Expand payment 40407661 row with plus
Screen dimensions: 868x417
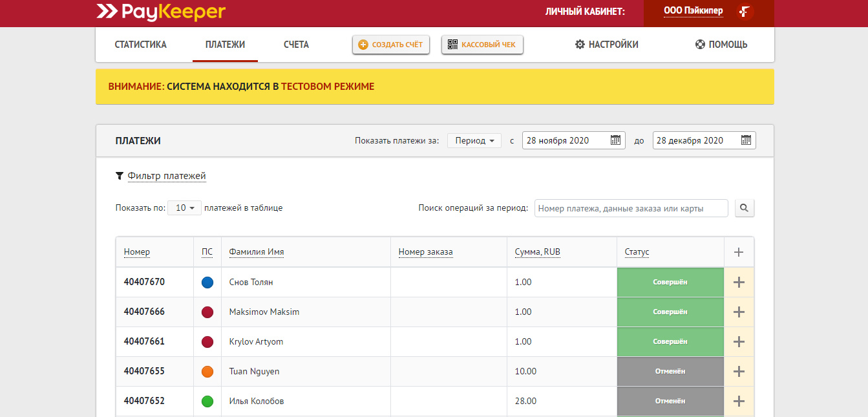(x=739, y=341)
